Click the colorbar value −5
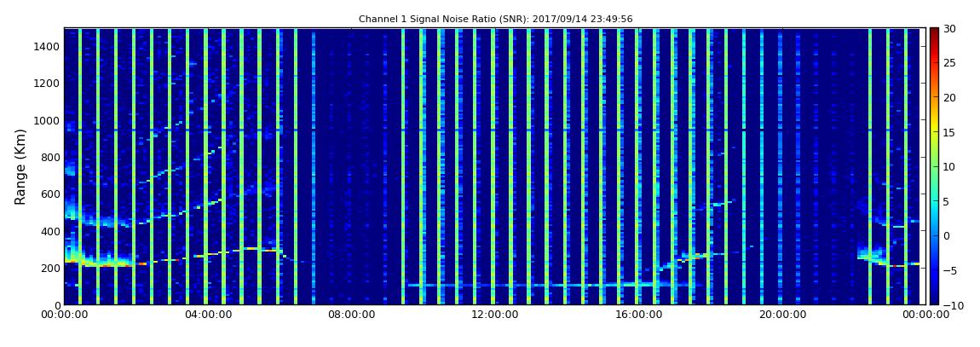The width and height of the screenshot is (980, 347). coord(948,271)
